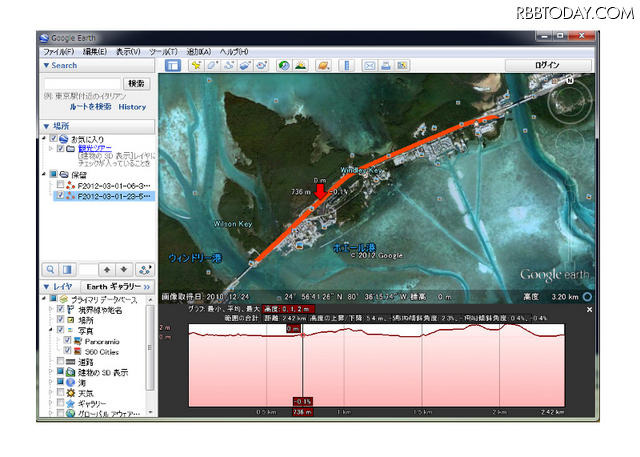
Task: Open the 追加(A) menu
Action: (199, 52)
